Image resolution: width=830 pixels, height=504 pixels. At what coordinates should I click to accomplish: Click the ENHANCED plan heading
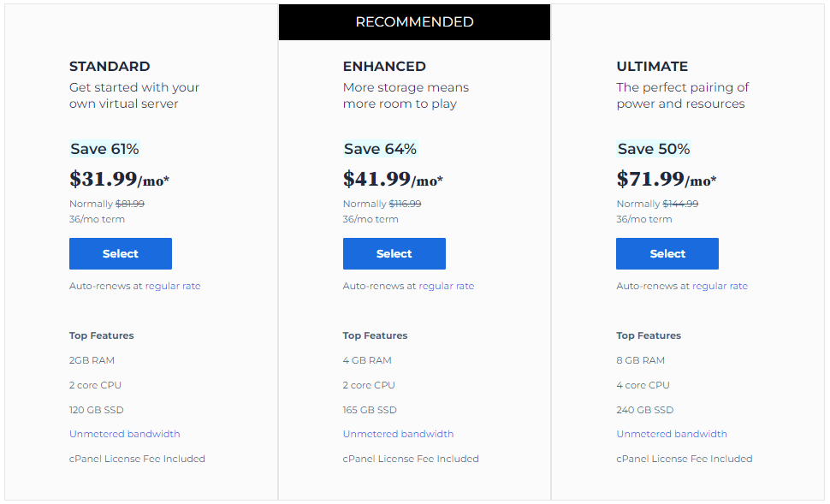(x=384, y=66)
